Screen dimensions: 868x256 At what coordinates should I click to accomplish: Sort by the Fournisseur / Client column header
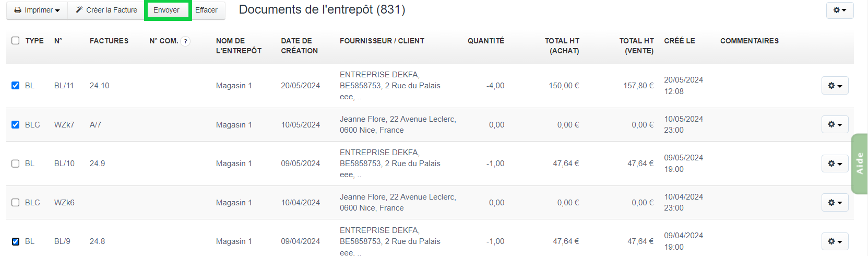382,41
